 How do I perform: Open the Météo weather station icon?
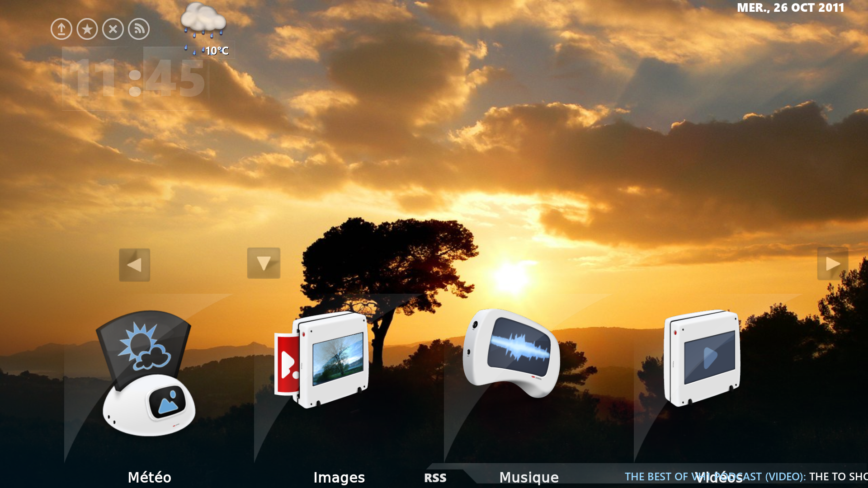(x=147, y=373)
